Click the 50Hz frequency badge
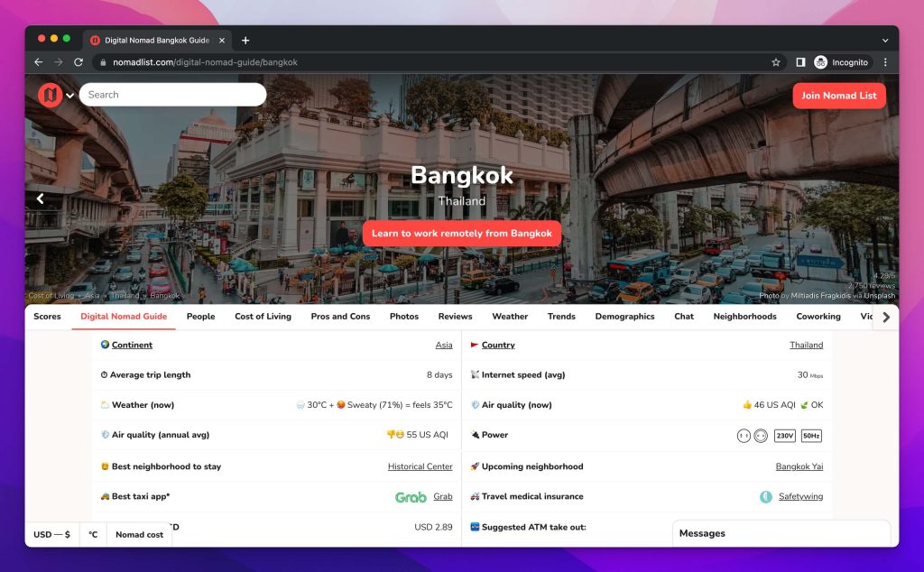 pos(811,436)
